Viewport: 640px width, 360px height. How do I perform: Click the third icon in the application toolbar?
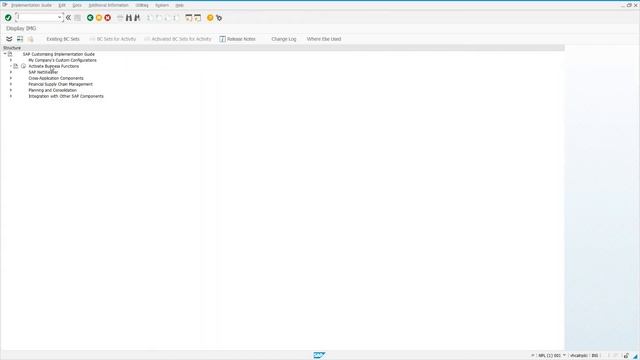point(30,39)
